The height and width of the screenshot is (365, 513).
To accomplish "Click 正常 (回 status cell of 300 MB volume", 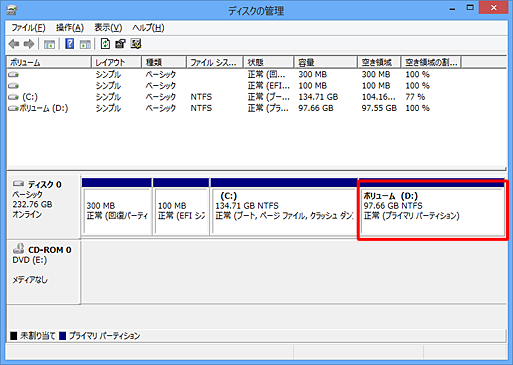I will pos(266,74).
